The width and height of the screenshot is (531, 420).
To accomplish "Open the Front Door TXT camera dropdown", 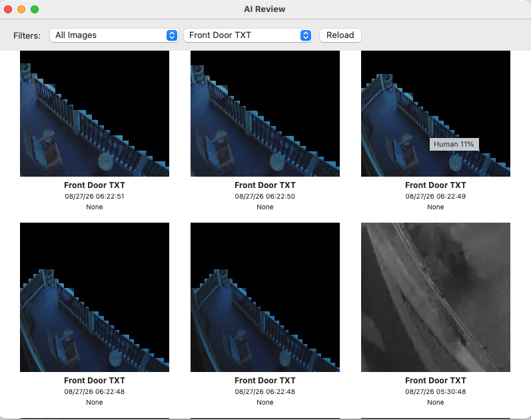I will pyautogui.click(x=248, y=35).
